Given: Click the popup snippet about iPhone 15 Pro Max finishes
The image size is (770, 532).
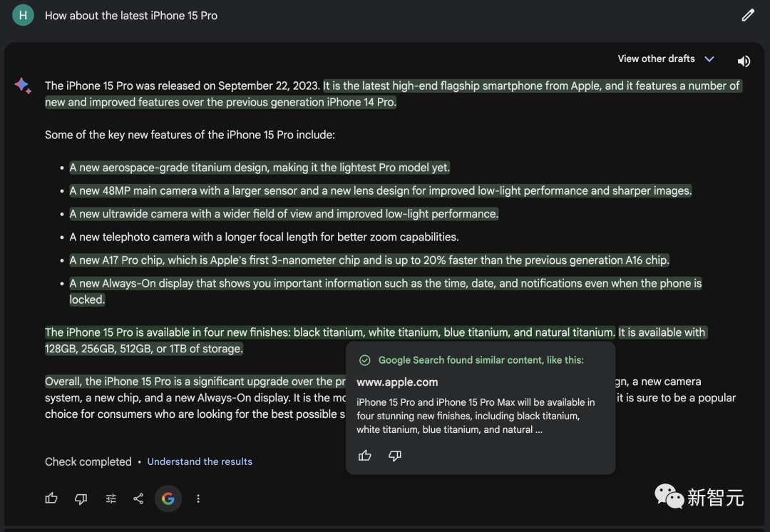Looking at the screenshot, I should click(476, 416).
